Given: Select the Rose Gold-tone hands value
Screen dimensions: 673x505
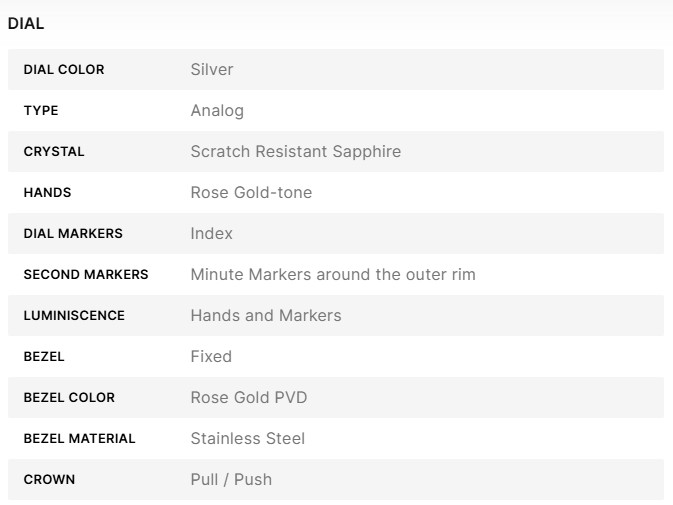Looking at the screenshot, I should click(251, 193).
